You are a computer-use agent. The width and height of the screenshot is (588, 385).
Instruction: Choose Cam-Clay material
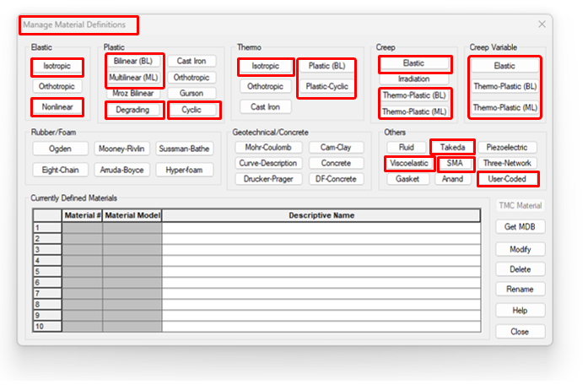(336, 148)
